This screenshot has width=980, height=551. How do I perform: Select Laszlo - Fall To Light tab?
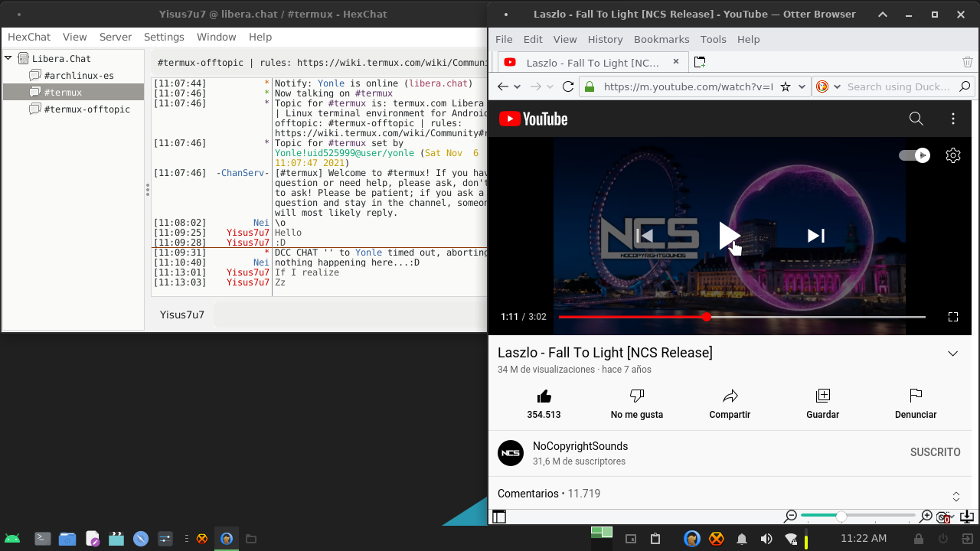593,63
